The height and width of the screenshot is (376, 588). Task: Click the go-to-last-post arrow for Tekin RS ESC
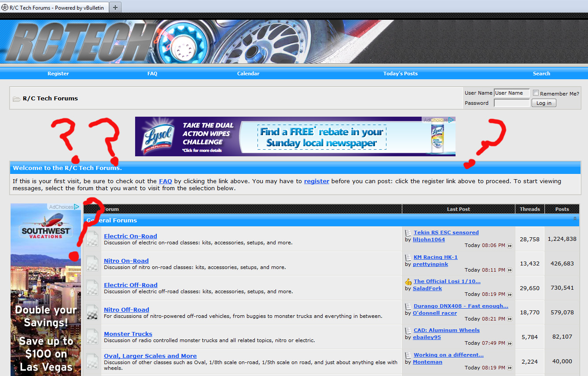pyautogui.click(x=510, y=246)
